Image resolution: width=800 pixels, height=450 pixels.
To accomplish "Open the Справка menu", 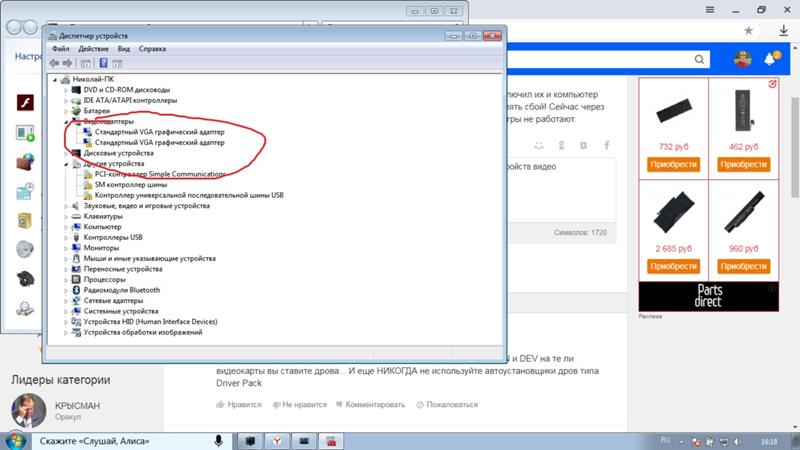I will coord(152,49).
